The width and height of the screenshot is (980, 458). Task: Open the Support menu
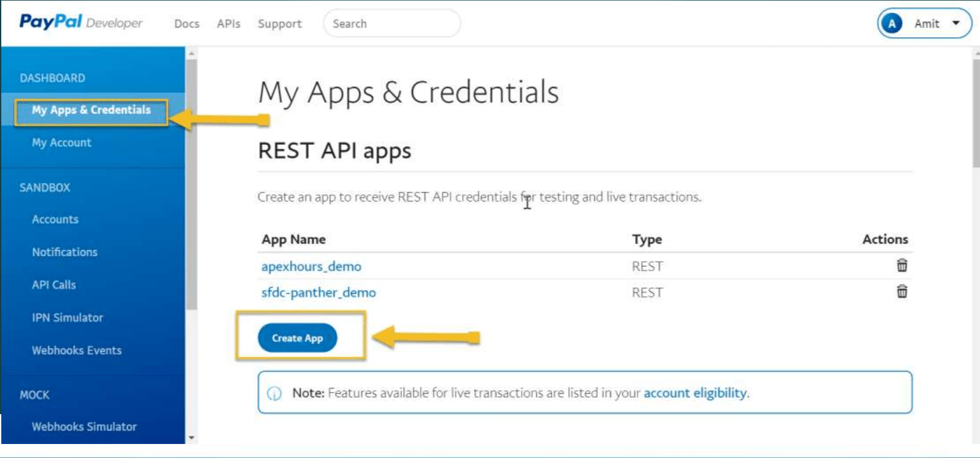[279, 24]
